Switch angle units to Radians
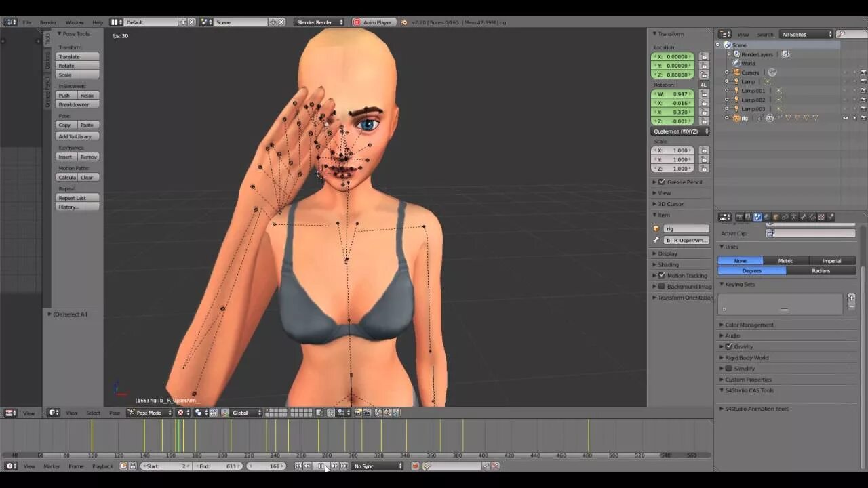This screenshot has height=488, width=868. (x=821, y=271)
